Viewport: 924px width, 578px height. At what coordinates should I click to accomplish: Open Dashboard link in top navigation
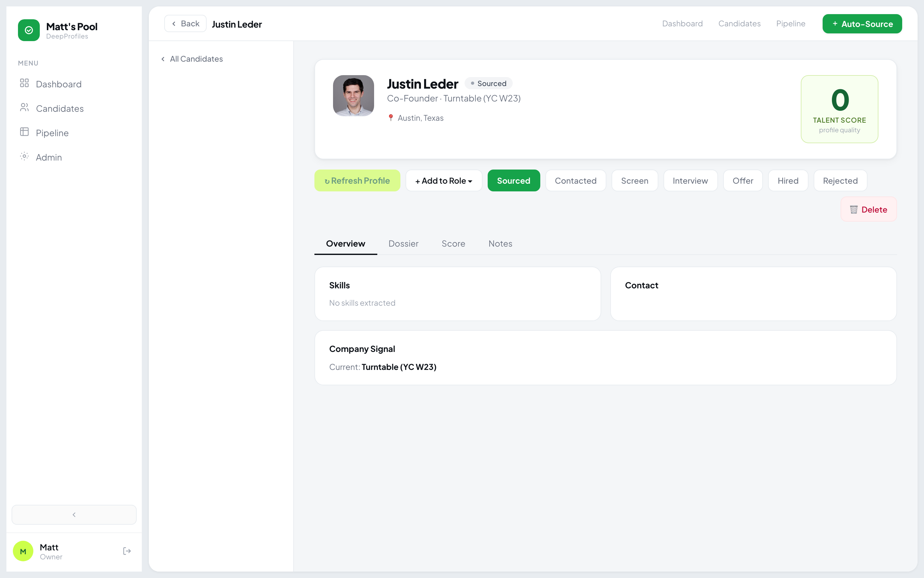tap(682, 24)
